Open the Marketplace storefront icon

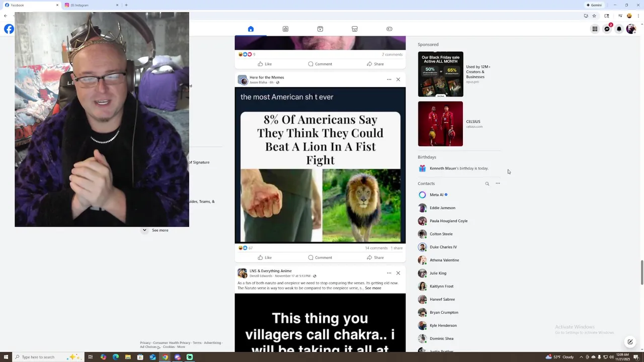355,29
